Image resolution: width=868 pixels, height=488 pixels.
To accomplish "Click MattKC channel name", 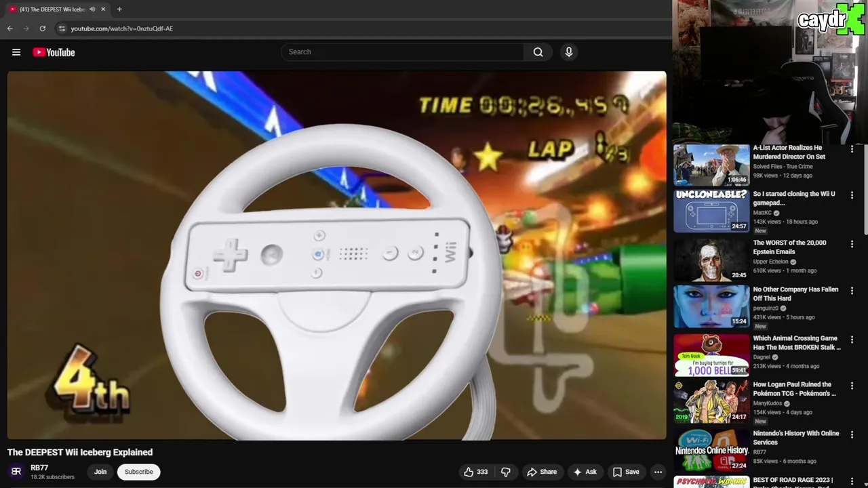I will [x=762, y=213].
